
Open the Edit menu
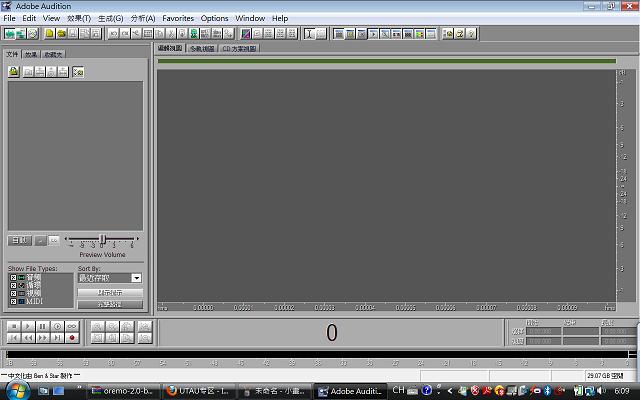pyautogui.click(x=29, y=18)
